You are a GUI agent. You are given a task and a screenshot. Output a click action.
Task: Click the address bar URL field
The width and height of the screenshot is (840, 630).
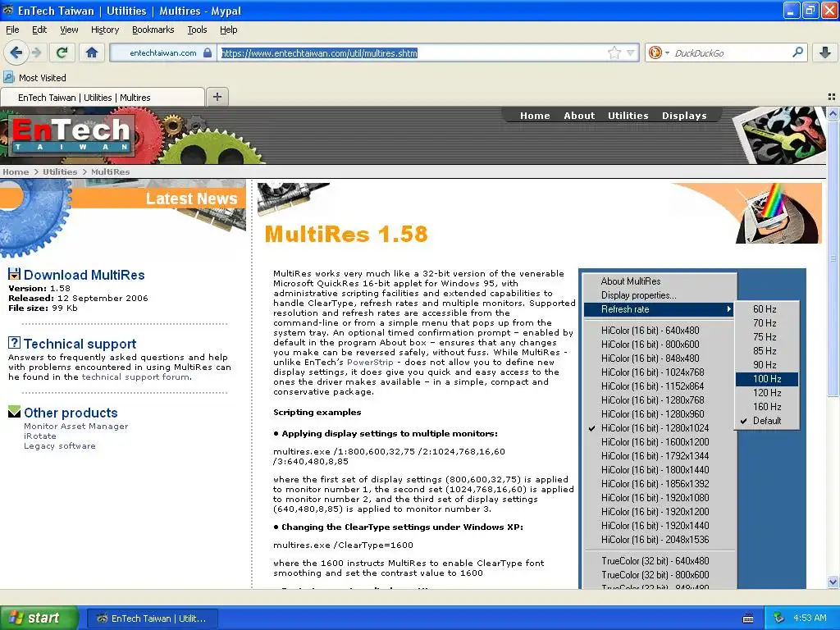(x=413, y=53)
